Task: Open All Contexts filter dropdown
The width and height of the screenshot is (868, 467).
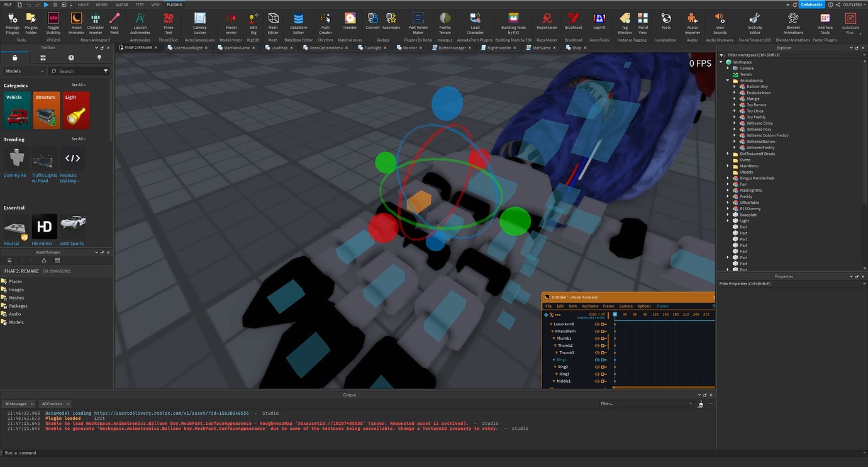Action: tap(55, 403)
